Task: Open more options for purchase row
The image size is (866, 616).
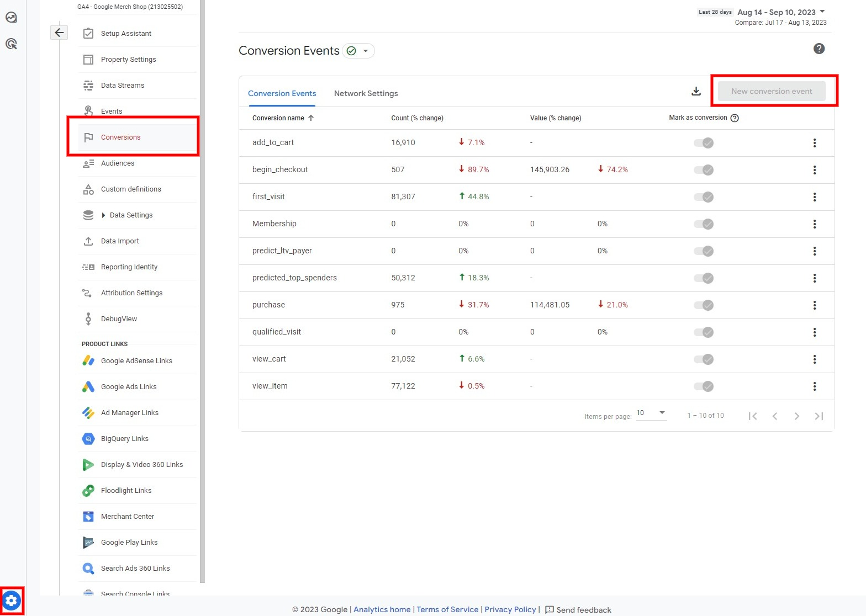Action: 815,305
